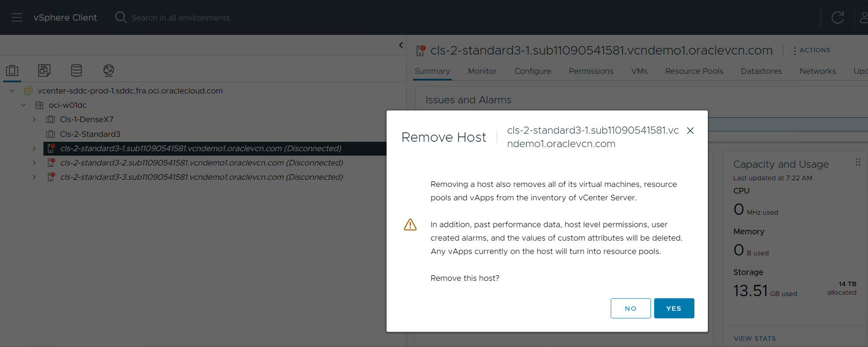
Task: Expand the cls-2-standard3-2 host node
Action: pyautogui.click(x=34, y=163)
